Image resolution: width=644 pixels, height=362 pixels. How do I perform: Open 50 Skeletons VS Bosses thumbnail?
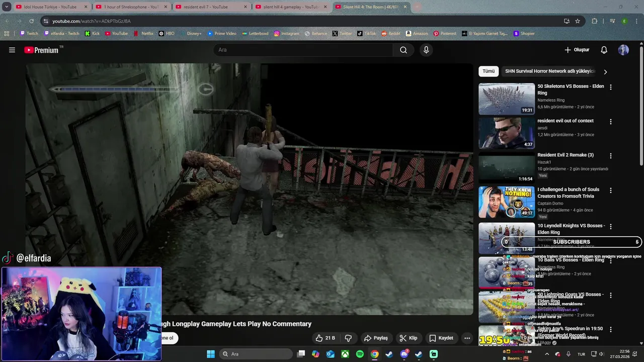[x=507, y=99]
